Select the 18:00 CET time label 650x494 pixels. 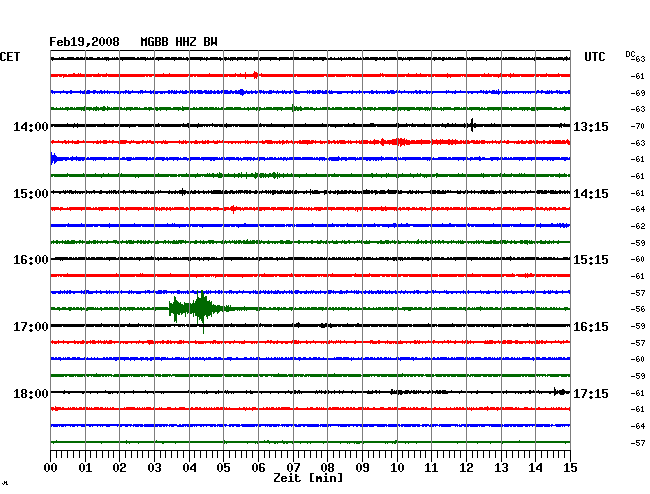(x=31, y=393)
